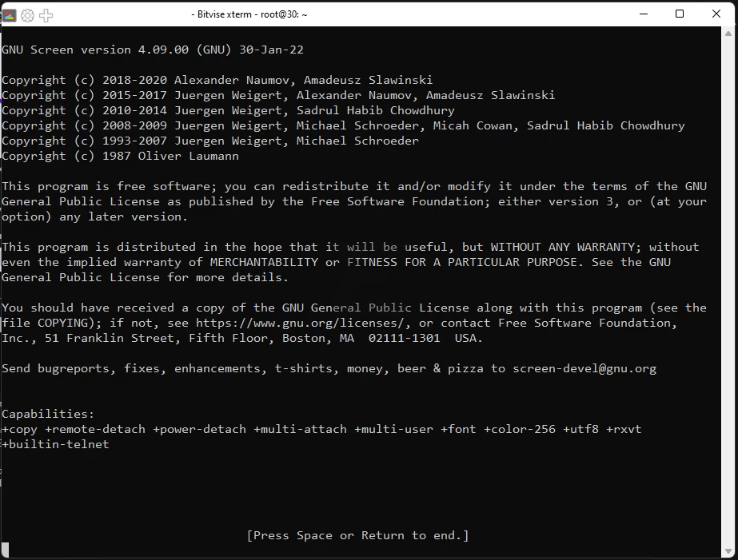This screenshot has height=560, width=738.
Task: Click 'beer & pizza' text
Action: [x=440, y=368]
